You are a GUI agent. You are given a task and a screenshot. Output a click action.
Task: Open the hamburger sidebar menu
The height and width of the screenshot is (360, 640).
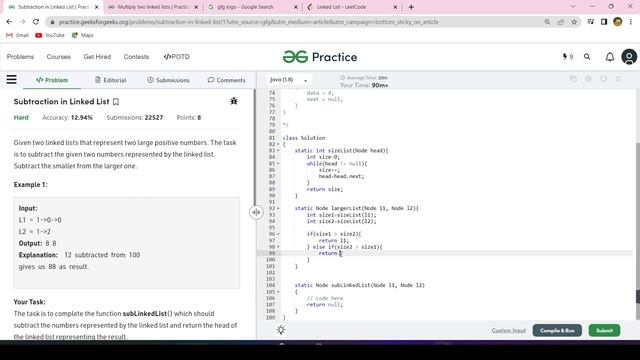click(x=11, y=79)
